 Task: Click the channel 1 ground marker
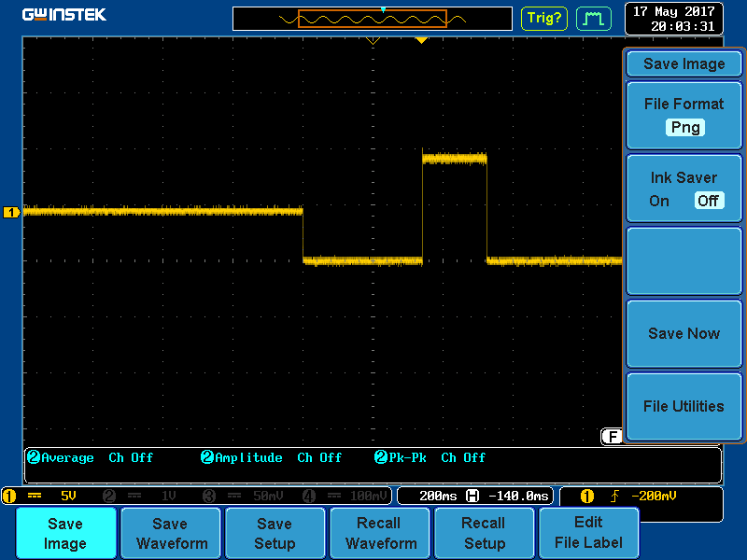coord(11,213)
